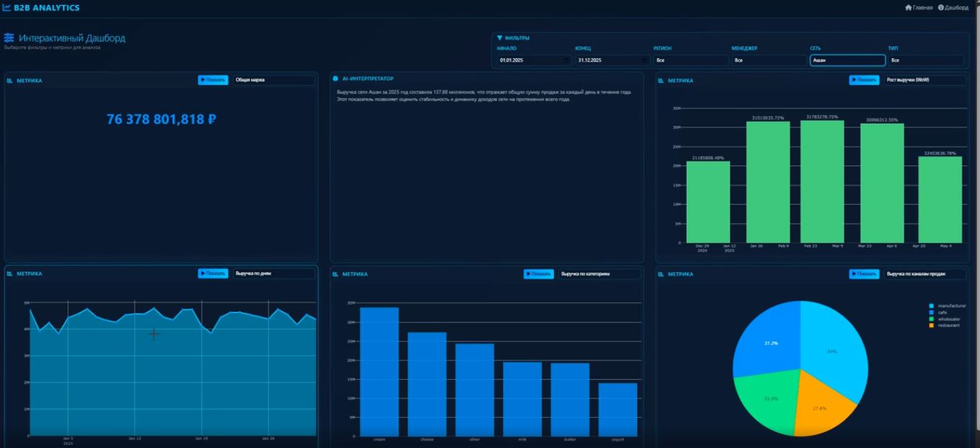
Task: Toggle the restaurant legend swatch
Action: pyautogui.click(x=932, y=326)
